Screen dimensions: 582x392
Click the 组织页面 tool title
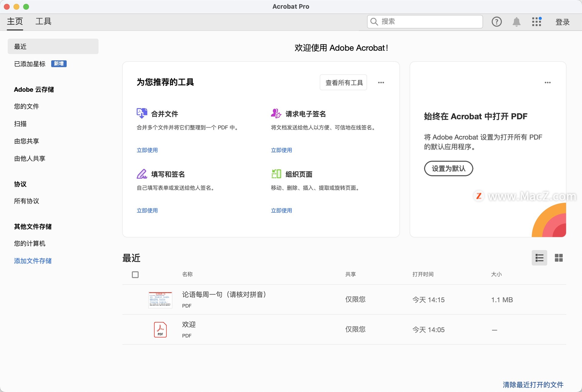(299, 174)
